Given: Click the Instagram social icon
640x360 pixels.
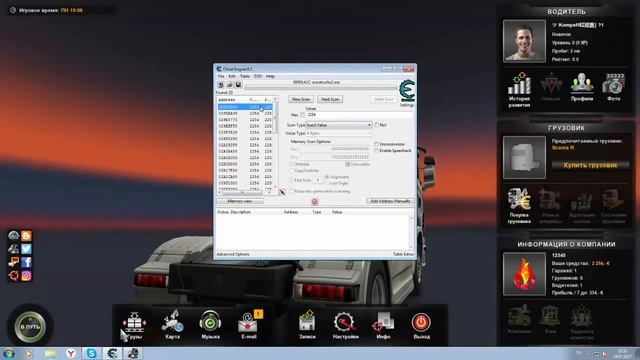Looking at the screenshot, I should (x=26, y=276).
